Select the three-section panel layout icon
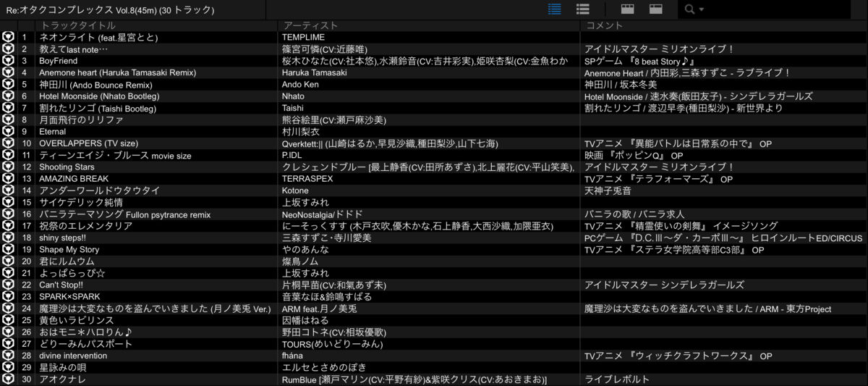Viewport: 868px width, 386px height. tap(628, 9)
